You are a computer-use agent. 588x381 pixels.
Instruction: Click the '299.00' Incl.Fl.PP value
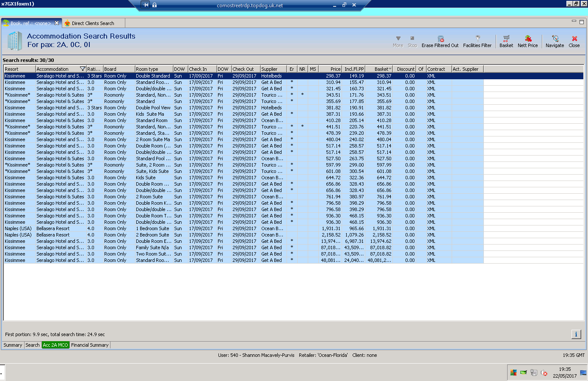[x=356, y=165]
